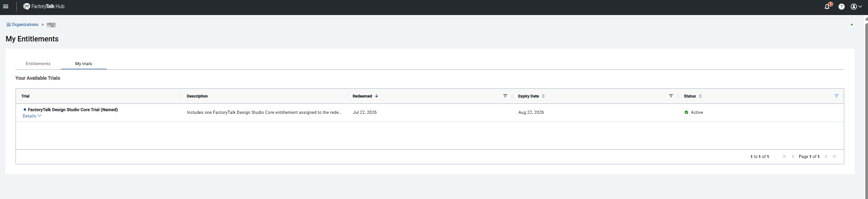The height and width of the screenshot is (199, 868).
Task: Go to the next page
Action: click(826, 157)
